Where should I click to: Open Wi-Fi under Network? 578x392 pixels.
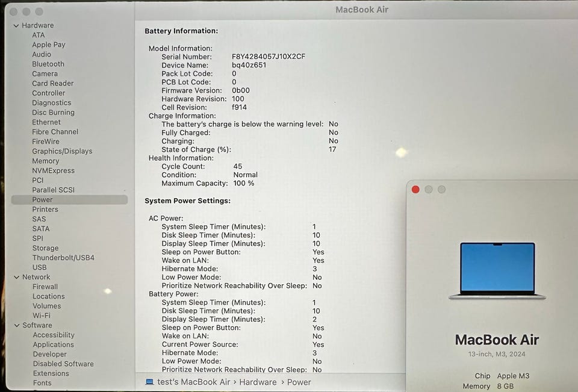(x=42, y=316)
